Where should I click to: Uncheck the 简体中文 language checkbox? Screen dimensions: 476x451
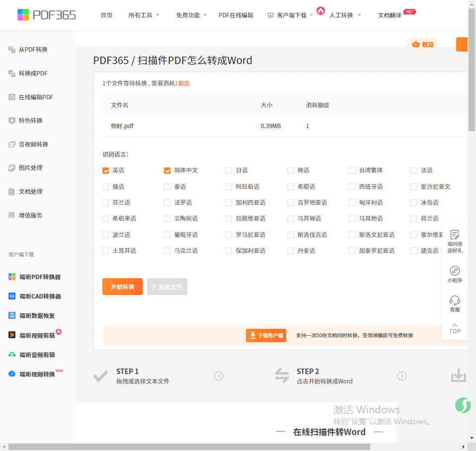point(167,170)
